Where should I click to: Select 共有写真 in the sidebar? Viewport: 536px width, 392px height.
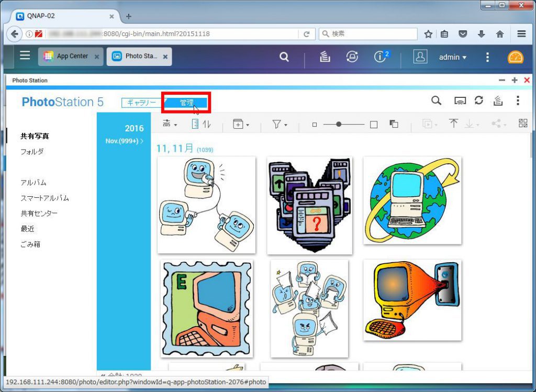tap(35, 136)
